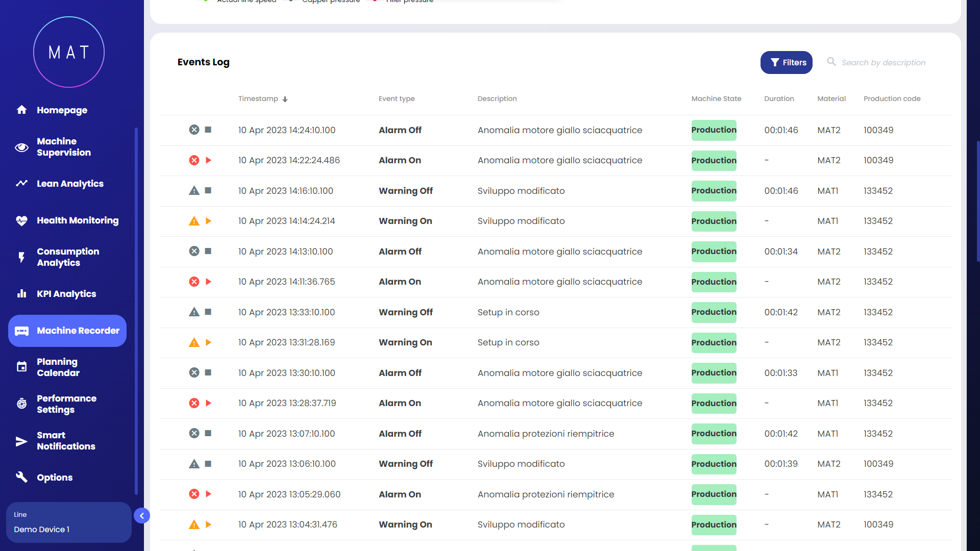Viewport: 980px width, 551px height.
Task: Open the Line Demo Device 1 selector
Action: (x=68, y=522)
